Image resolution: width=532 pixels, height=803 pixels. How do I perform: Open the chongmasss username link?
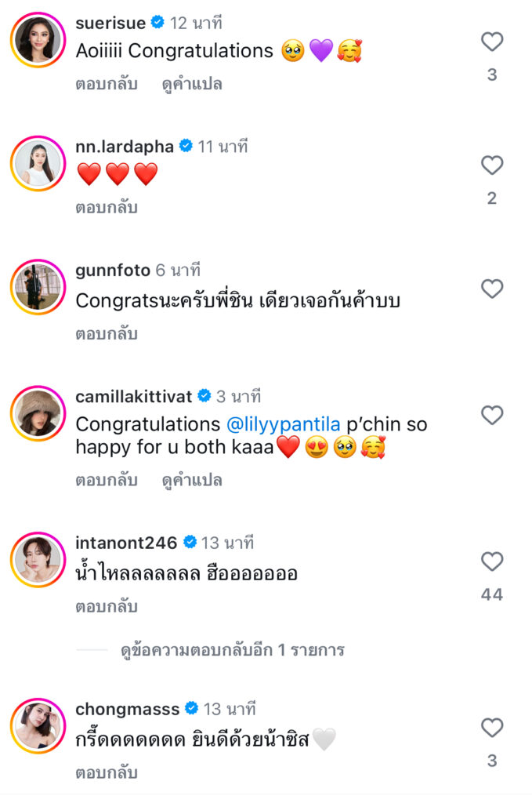point(128,709)
